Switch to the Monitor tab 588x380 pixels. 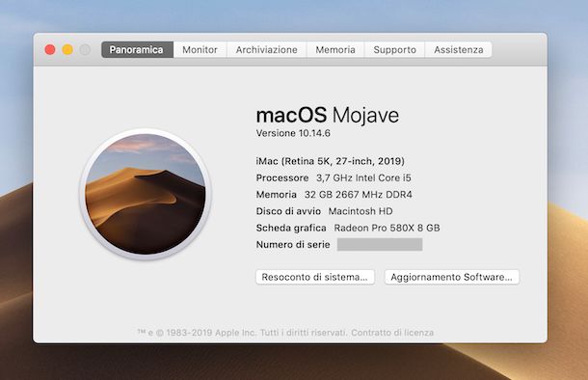pyautogui.click(x=200, y=49)
